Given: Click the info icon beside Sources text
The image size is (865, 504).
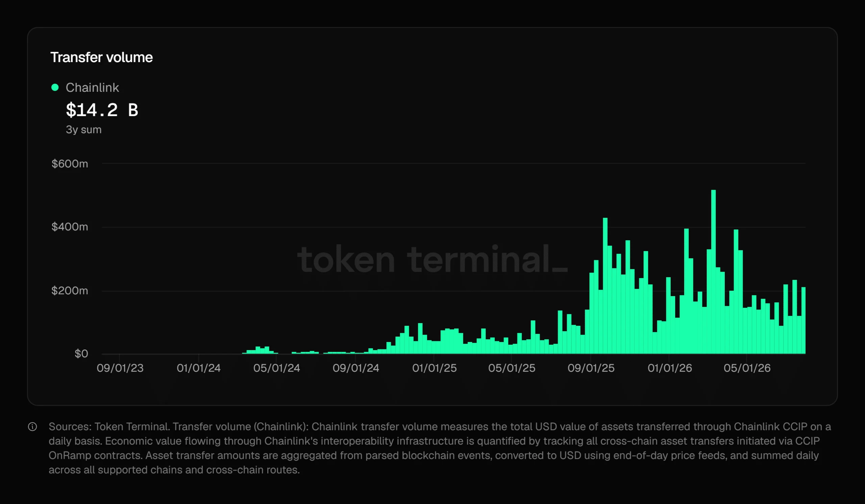Looking at the screenshot, I should tap(32, 426).
